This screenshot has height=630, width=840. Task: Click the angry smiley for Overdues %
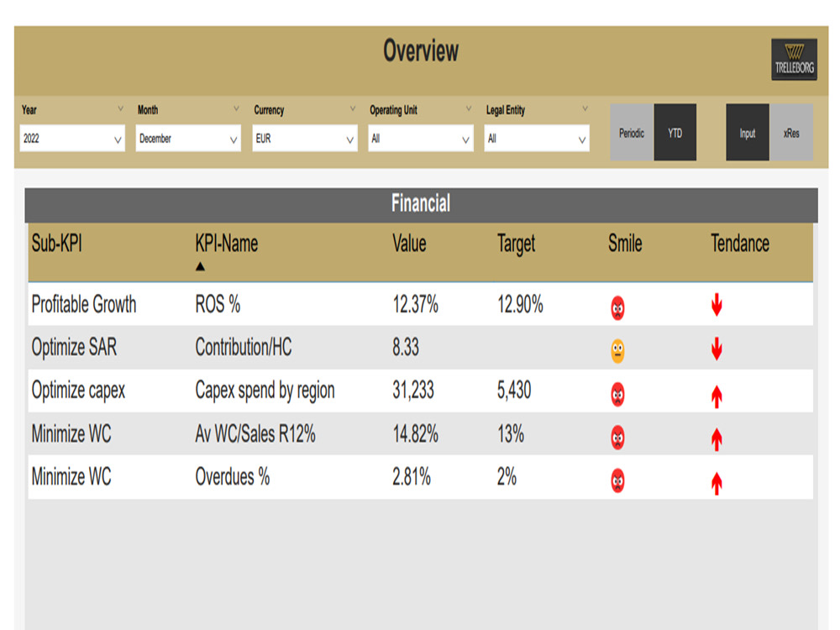(x=617, y=479)
